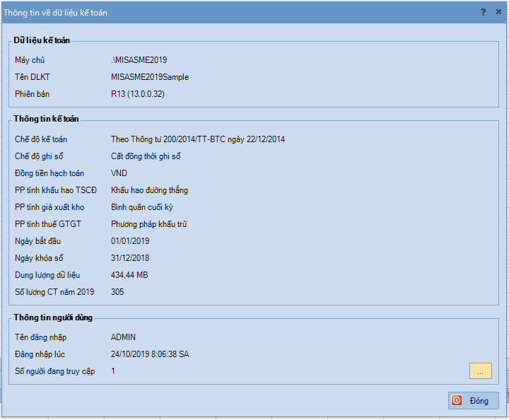This screenshot has width=509, height=420.
Task: Click the Thông tư 200/2014/TT-BTC value
Action: click(x=198, y=139)
